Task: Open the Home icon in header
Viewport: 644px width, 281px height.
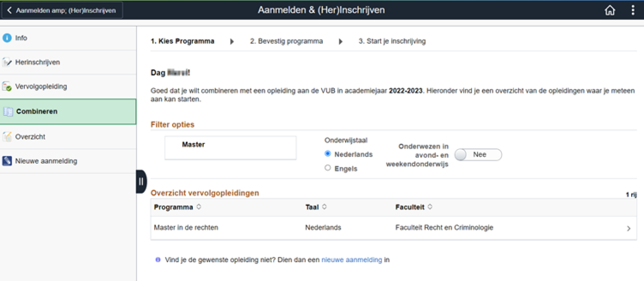Action: (609, 10)
